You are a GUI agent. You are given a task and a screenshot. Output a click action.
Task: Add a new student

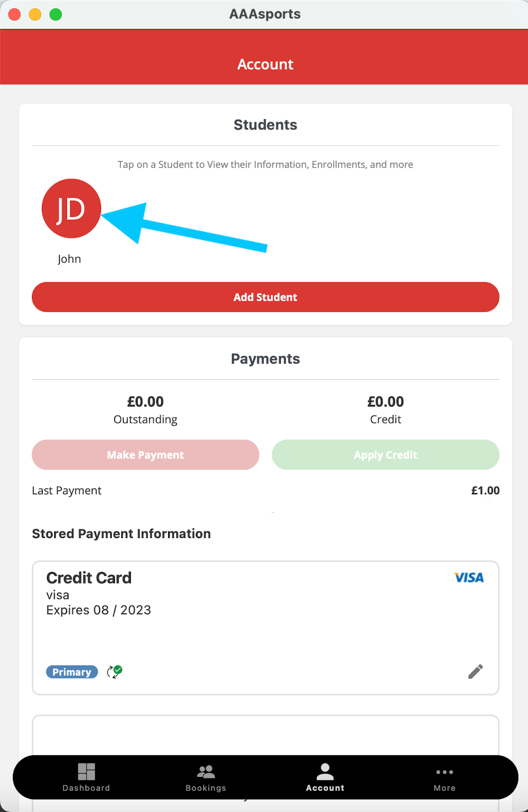(x=266, y=297)
